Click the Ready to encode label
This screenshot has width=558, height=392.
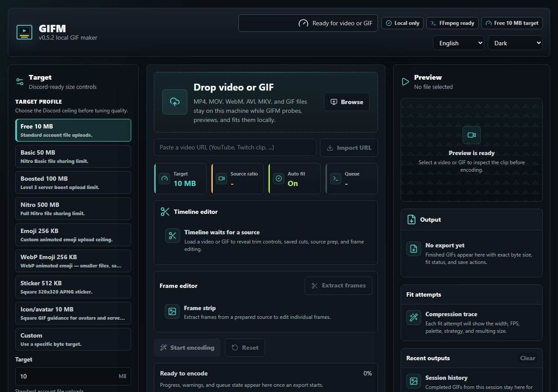[184, 373]
